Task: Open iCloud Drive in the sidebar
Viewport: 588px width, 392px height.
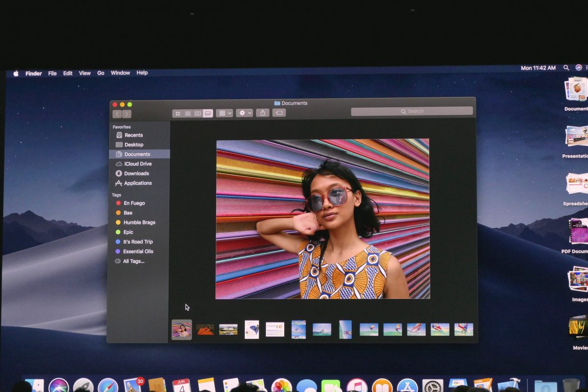Action: click(140, 164)
